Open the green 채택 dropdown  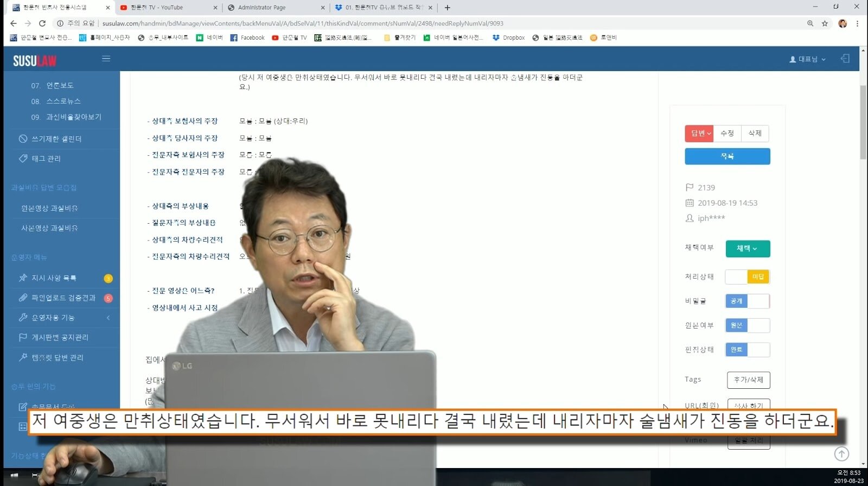pos(747,248)
